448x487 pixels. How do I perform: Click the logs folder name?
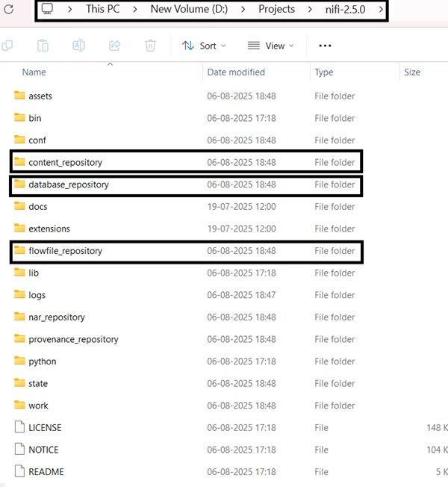37,295
